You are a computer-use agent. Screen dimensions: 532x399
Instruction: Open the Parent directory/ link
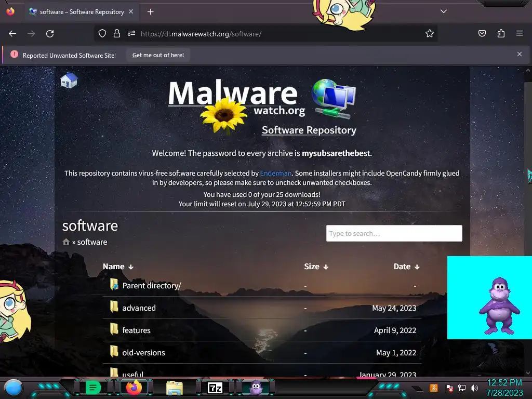pos(152,286)
